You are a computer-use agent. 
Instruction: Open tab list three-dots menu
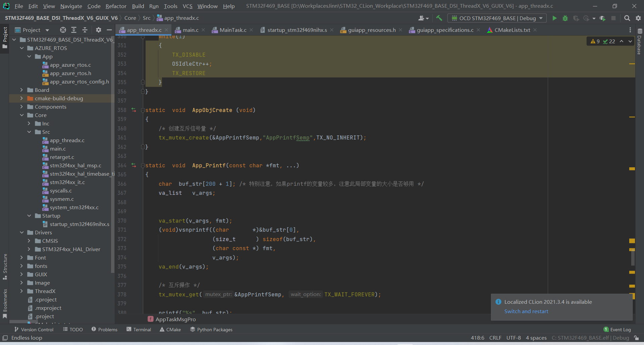point(630,30)
